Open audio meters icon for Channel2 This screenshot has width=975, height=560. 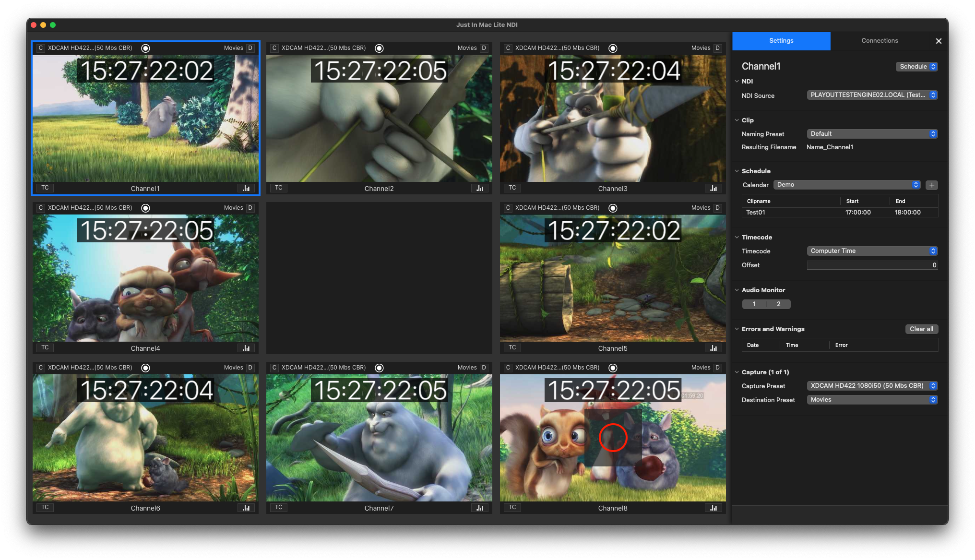tap(480, 188)
